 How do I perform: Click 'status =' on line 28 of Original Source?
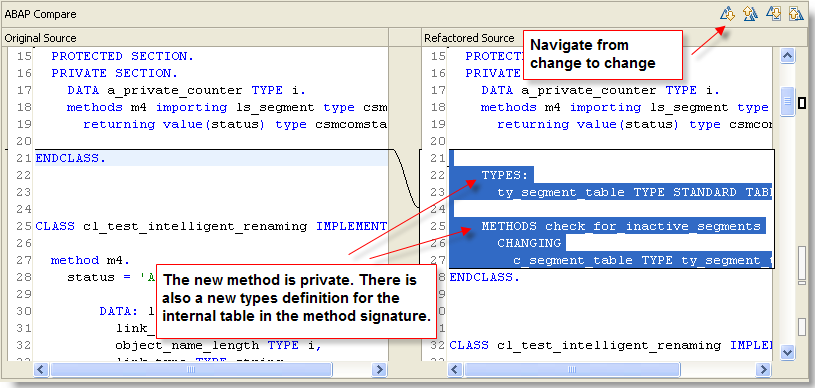pos(98,277)
